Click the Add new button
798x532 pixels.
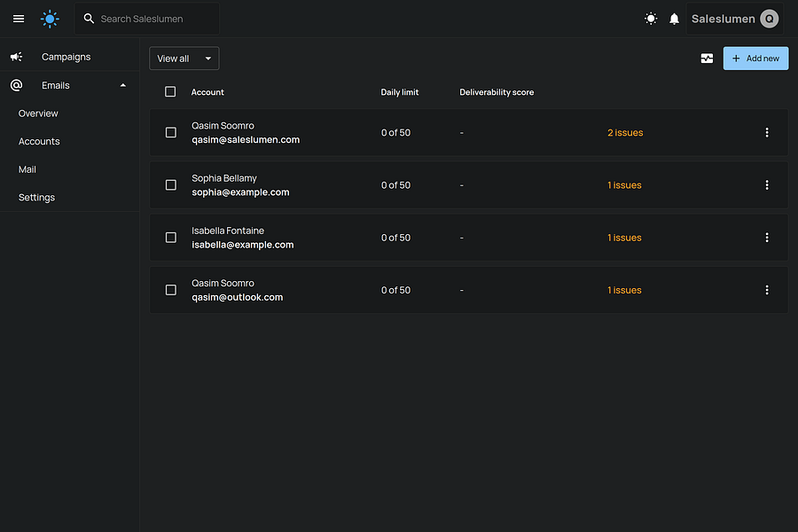[x=755, y=59]
